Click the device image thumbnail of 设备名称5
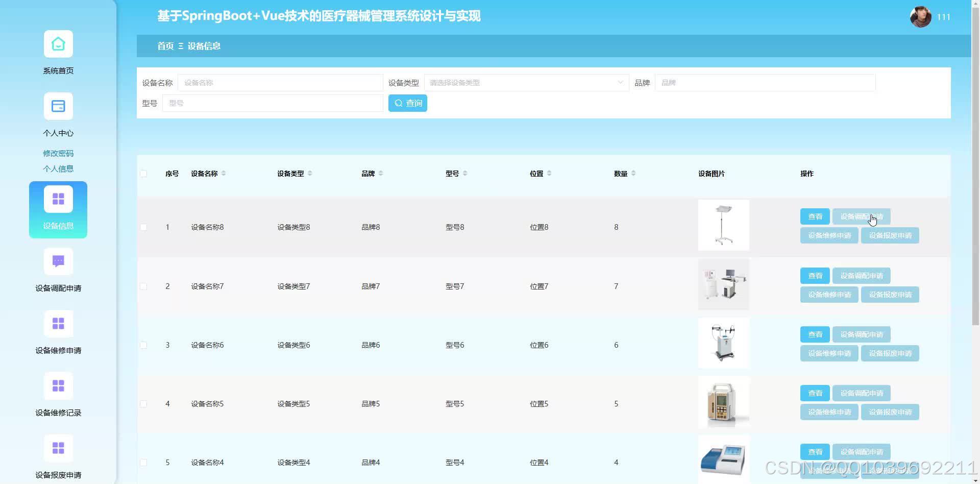 [x=723, y=402]
